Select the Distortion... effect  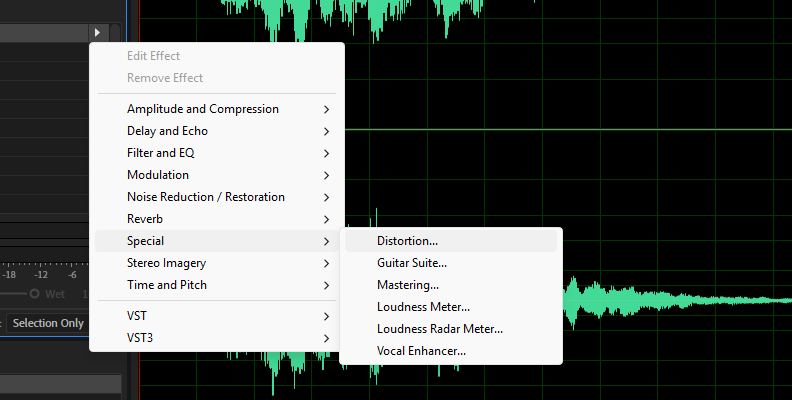pos(407,241)
